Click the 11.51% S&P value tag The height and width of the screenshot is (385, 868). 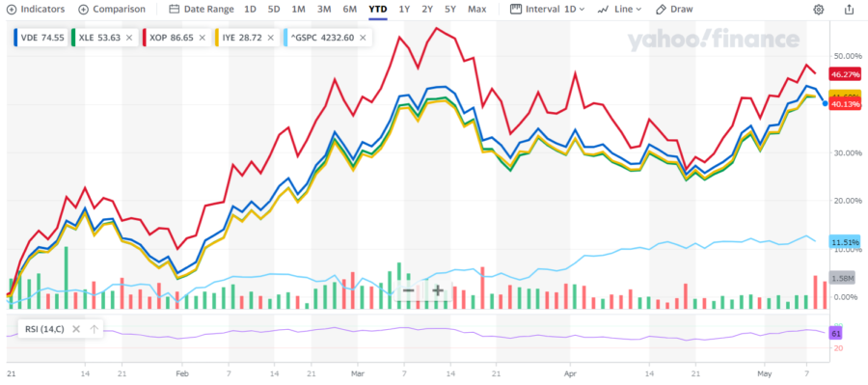tap(845, 242)
